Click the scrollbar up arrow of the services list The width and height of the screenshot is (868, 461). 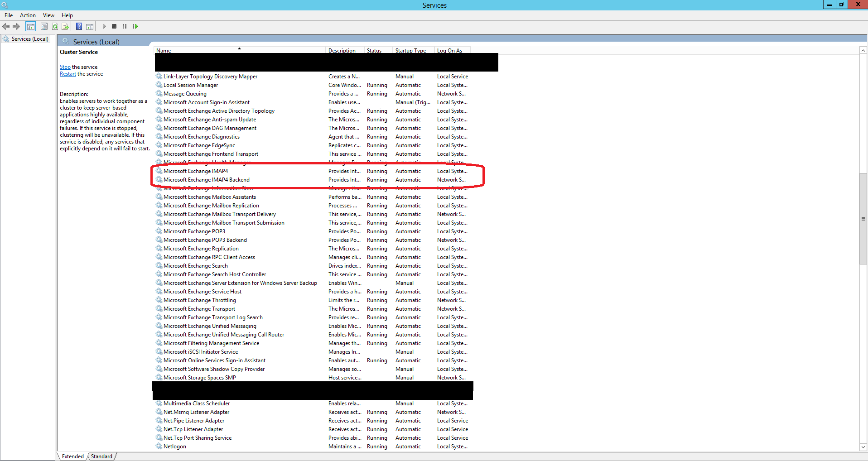click(863, 51)
